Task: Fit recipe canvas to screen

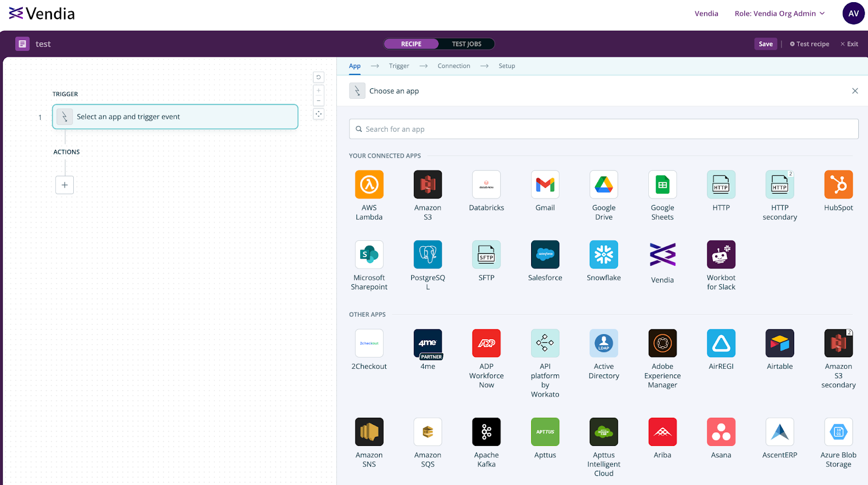Action: coord(318,114)
